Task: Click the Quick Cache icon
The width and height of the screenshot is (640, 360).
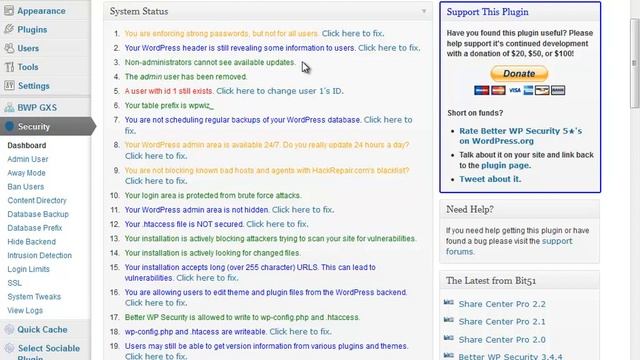Action: [x=9, y=329]
